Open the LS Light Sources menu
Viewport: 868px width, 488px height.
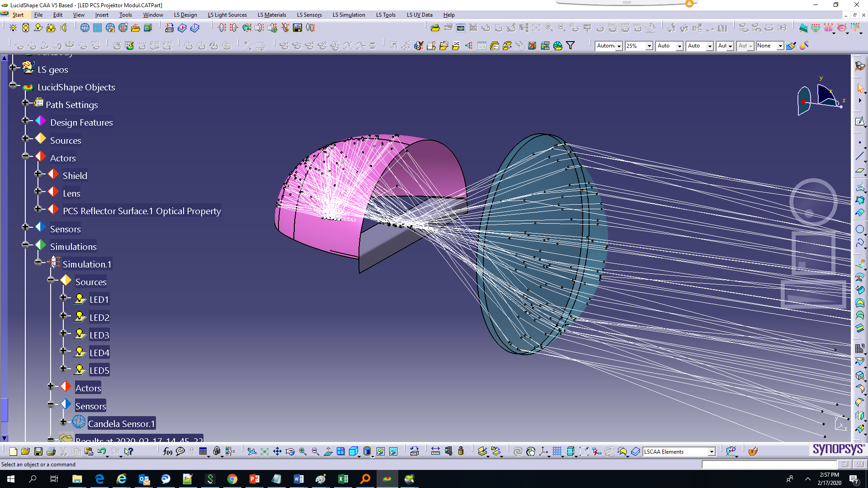click(227, 15)
